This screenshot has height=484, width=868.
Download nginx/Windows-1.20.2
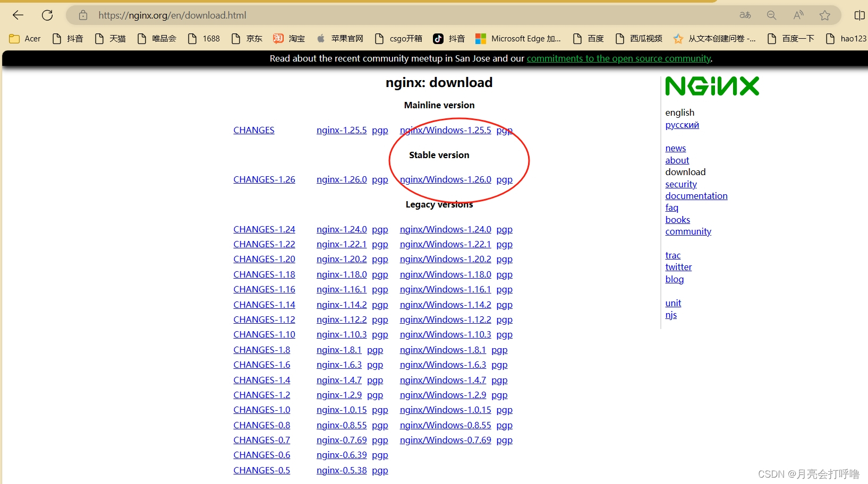click(445, 259)
